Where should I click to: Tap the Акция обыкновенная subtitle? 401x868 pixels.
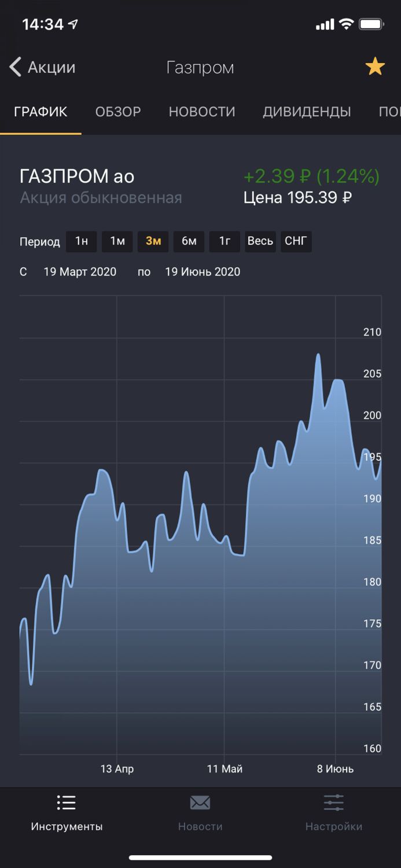coord(101,198)
